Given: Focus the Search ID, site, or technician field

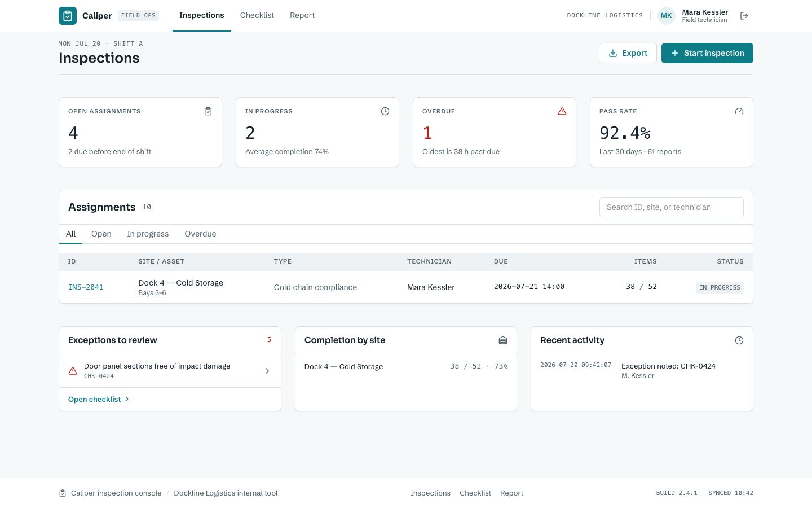Looking at the screenshot, I should 671,207.
